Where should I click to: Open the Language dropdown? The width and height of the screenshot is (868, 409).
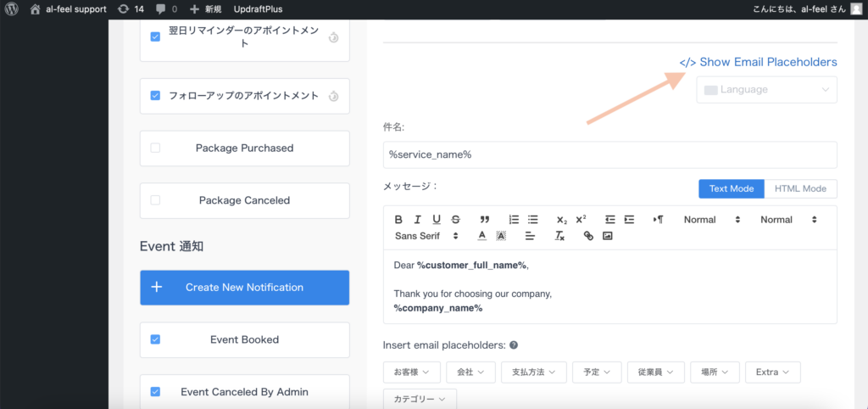point(766,90)
